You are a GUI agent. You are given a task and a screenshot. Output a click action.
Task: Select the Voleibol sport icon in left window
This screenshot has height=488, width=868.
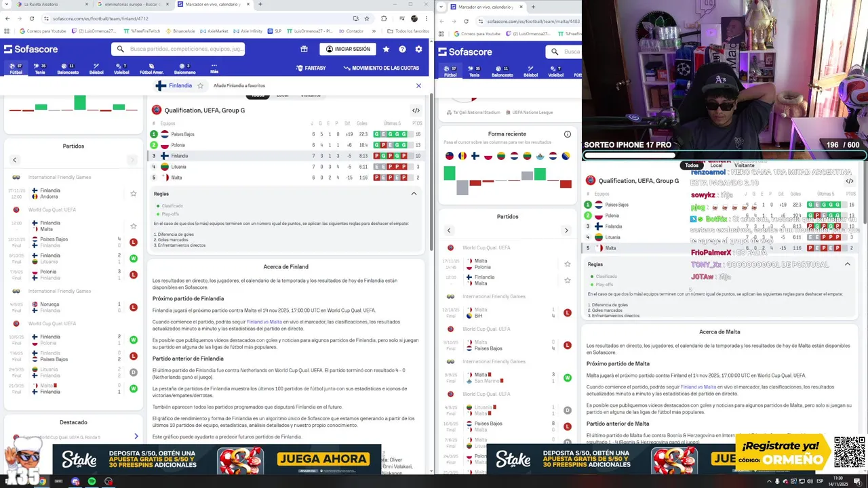coord(121,69)
